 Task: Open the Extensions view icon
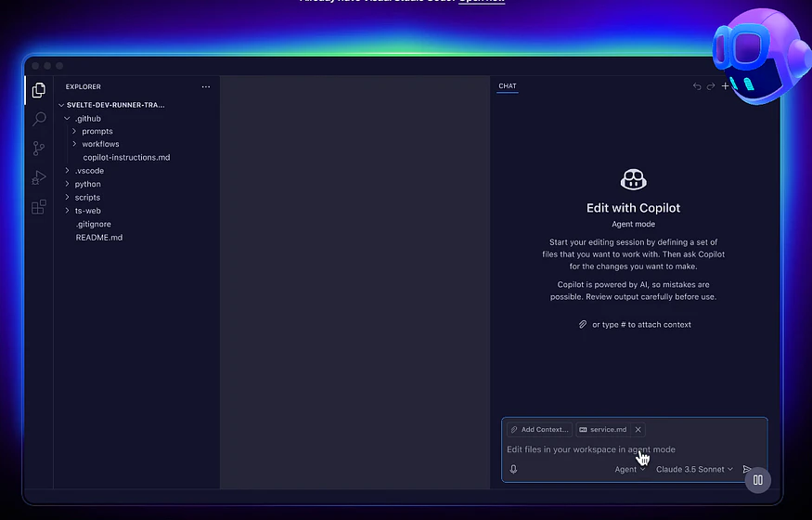pyautogui.click(x=39, y=207)
